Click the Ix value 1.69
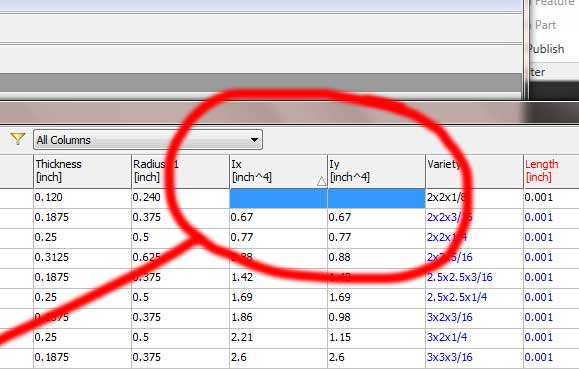Viewport: 579px width, 369px height. point(278,298)
